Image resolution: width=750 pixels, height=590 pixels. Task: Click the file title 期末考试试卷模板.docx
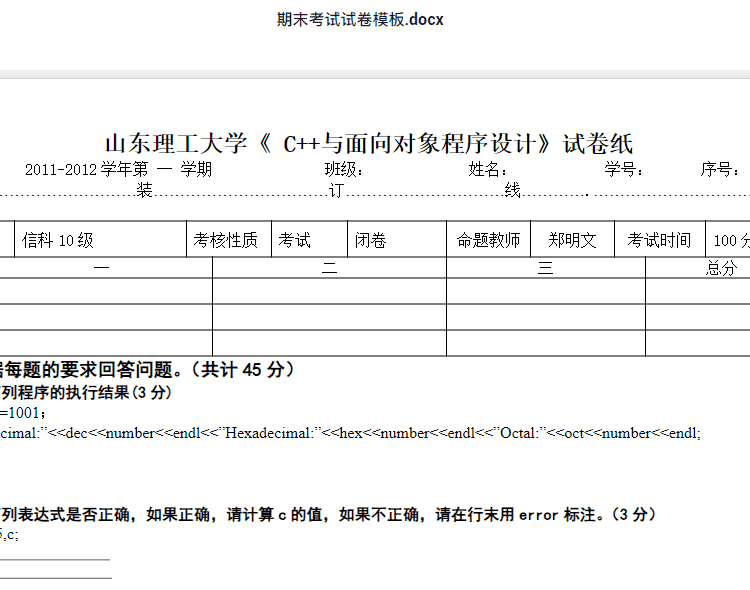(x=360, y=20)
